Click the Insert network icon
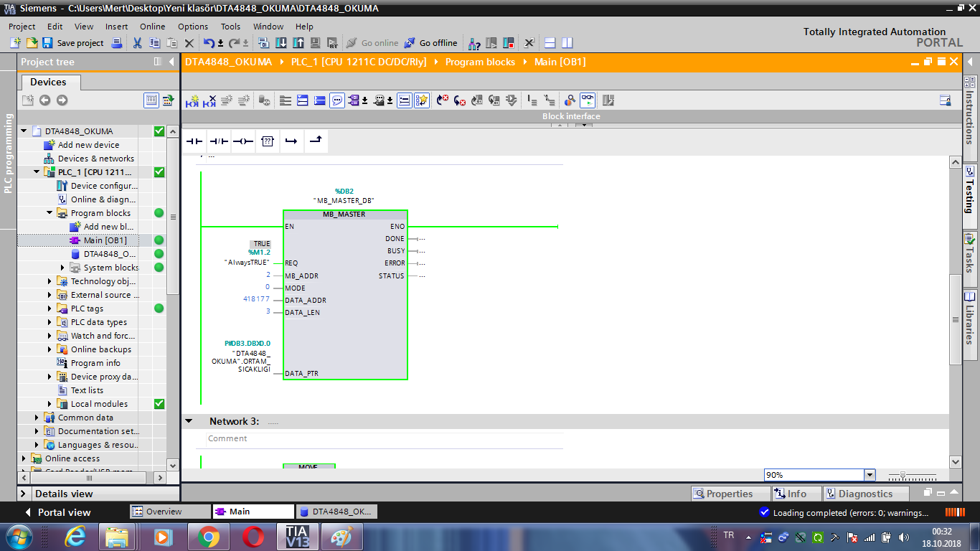 192,101
